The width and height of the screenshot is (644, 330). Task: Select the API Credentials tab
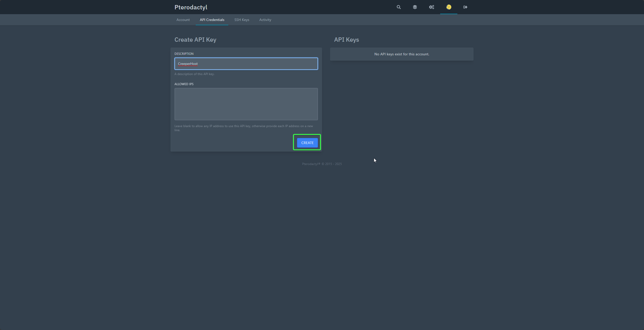[x=212, y=20]
